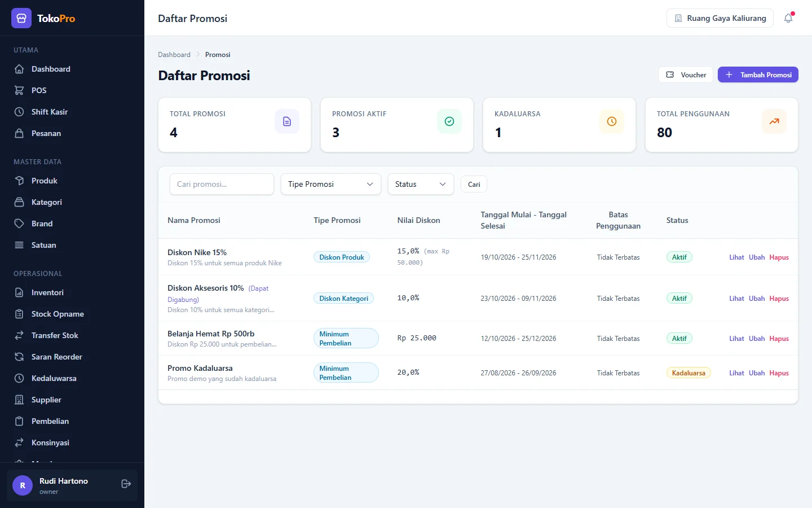
Task: Click the Shift Kasir clock icon
Action: [x=19, y=112]
